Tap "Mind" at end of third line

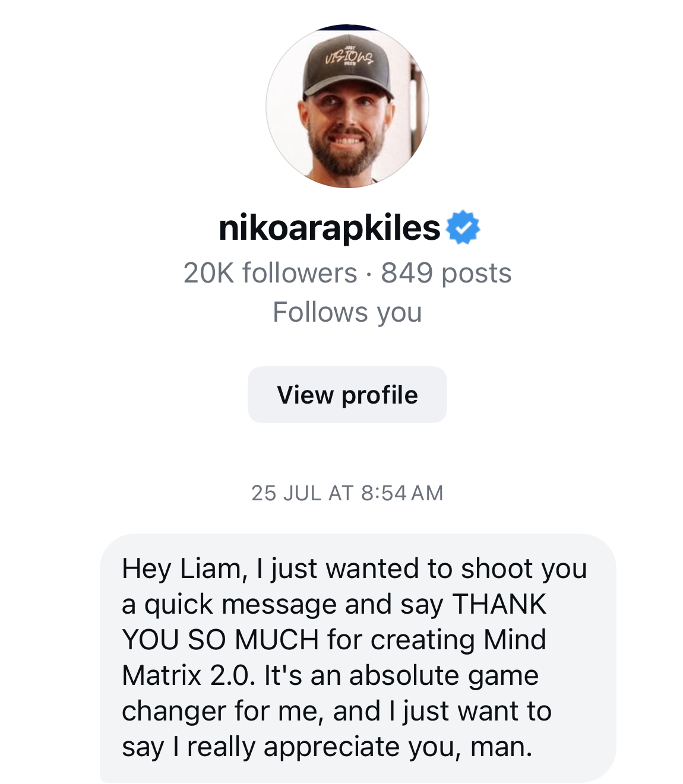pyautogui.click(x=514, y=640)
